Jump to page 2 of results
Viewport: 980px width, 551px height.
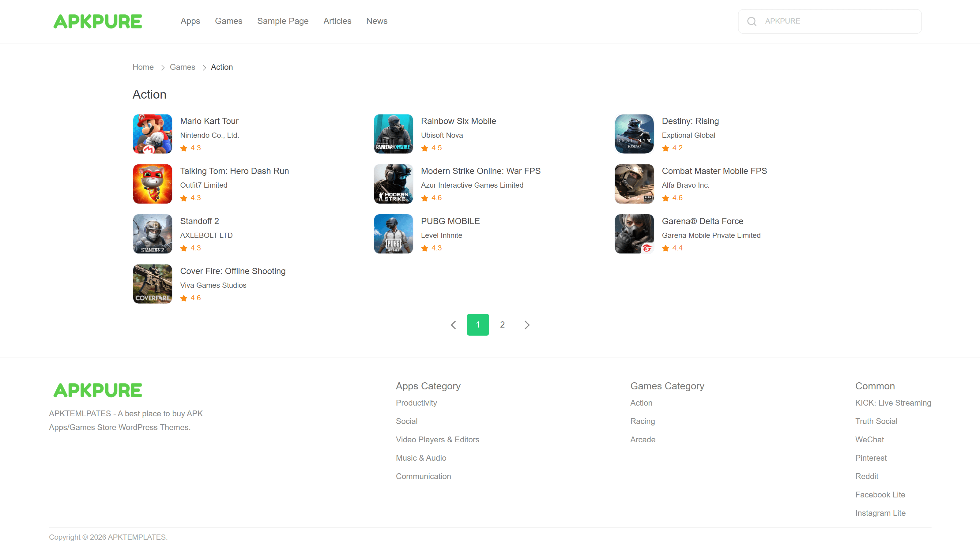tap(502, 325)
